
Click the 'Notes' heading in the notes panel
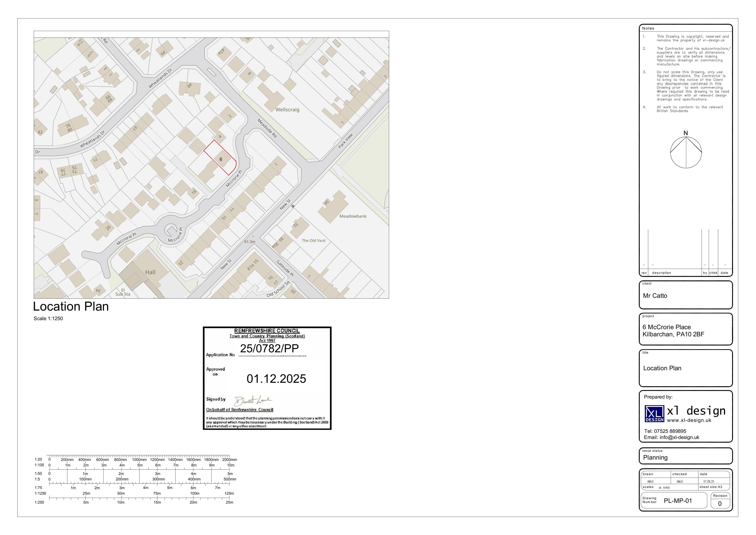coord(648,28)
